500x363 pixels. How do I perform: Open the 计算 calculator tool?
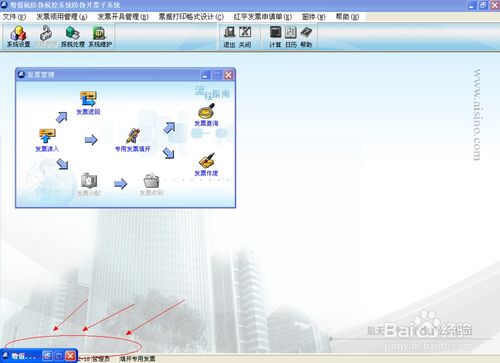(x=275, y=37)
